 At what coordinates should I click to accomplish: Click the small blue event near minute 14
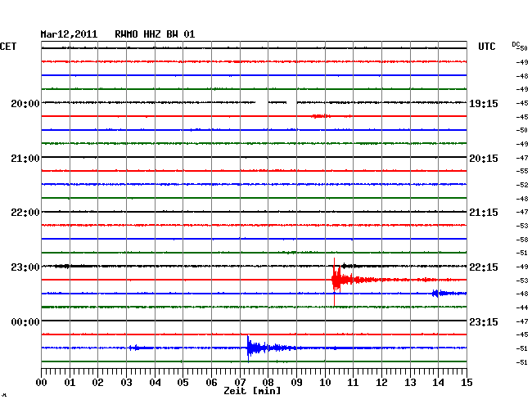pos(435,293)
